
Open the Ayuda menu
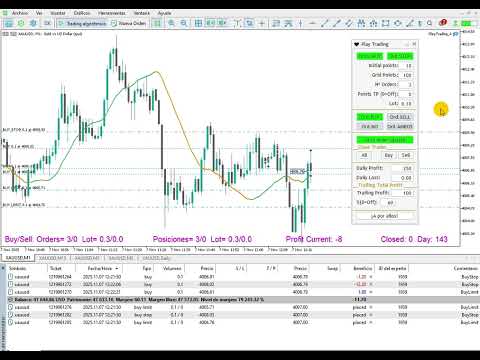tap(164, 13)
